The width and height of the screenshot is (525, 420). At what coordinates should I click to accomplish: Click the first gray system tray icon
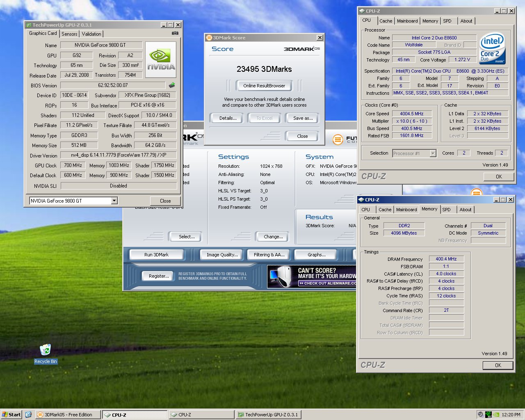point(480,415)
